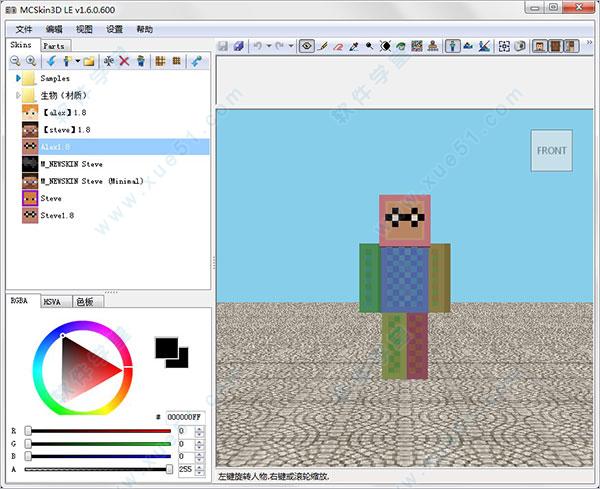Click the FRONT view cube button

(x=551, y=151)
